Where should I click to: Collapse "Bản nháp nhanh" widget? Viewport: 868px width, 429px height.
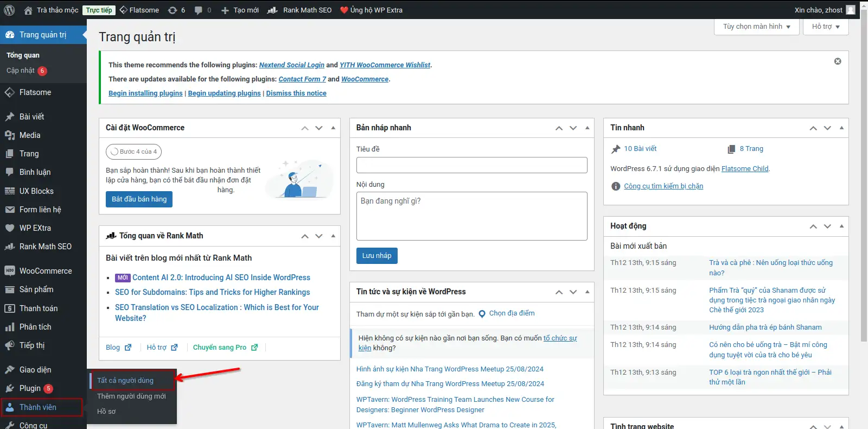tap(587, 128)
